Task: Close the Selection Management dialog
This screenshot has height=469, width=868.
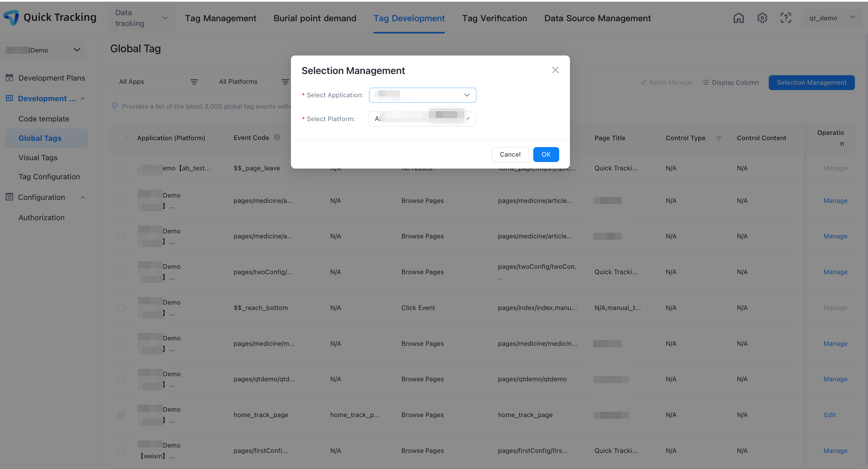Action: click(555, 70)
